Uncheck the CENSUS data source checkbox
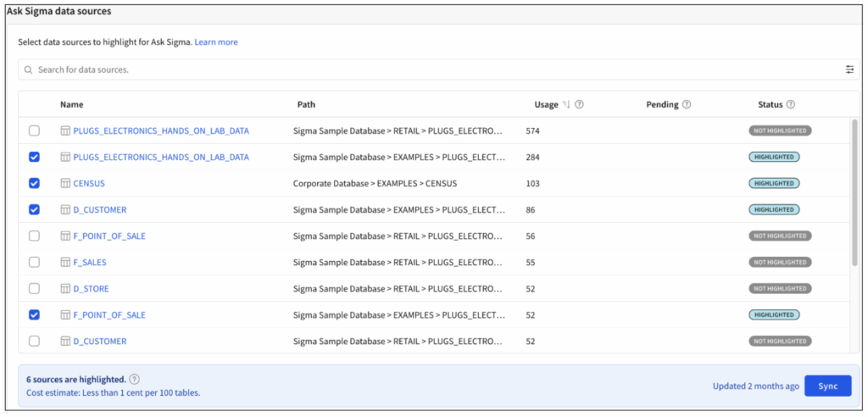The height and width of the screenshot is (417, 868). click(x=34, y=183)
